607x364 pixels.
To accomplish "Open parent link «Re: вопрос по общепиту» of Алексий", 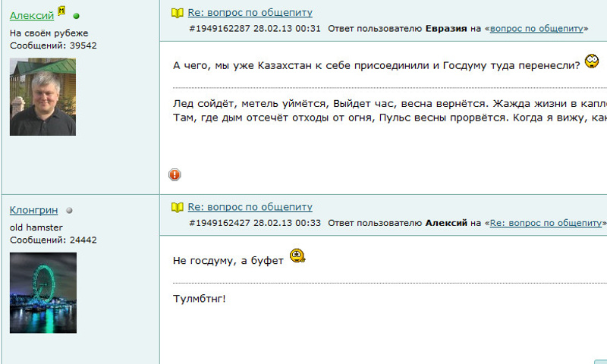I will tap(546, 223).
